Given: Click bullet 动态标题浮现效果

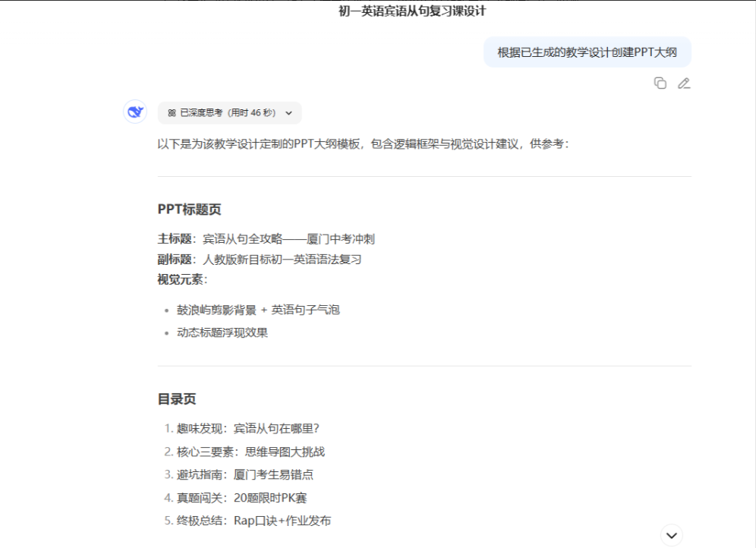Looking at the screenshot, I should coord(222,332).
